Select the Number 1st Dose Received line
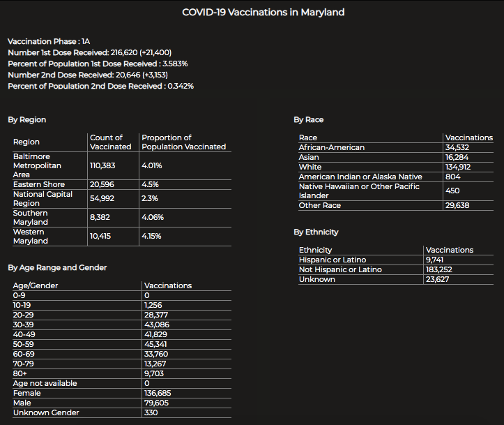 click(x=89, y=53)
